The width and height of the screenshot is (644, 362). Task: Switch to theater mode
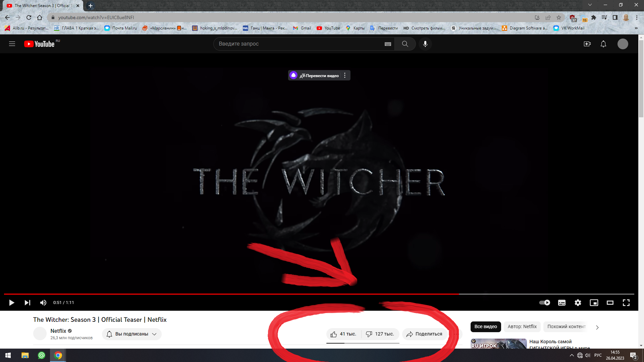click(x=610, y=303)
